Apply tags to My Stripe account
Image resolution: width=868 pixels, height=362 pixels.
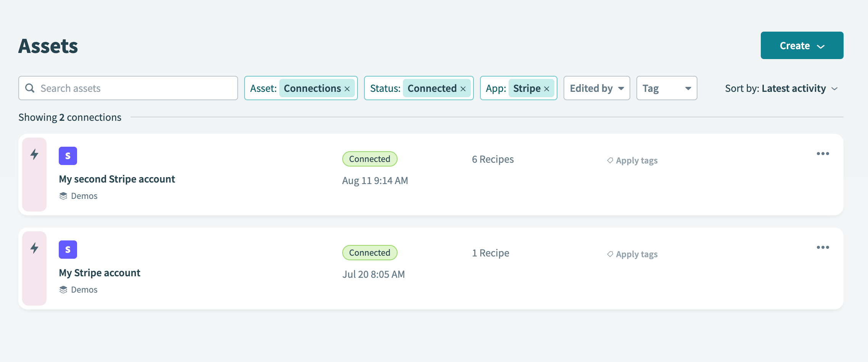click(636, 254)
